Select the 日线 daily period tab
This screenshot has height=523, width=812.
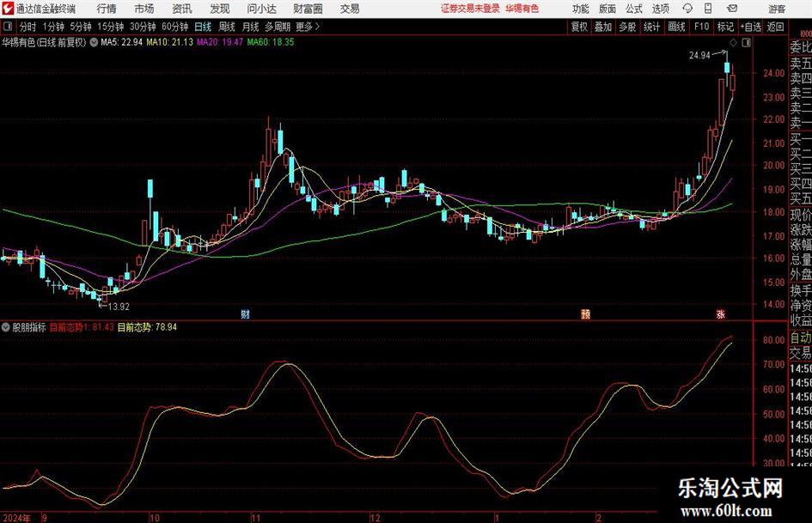[203, 27]
